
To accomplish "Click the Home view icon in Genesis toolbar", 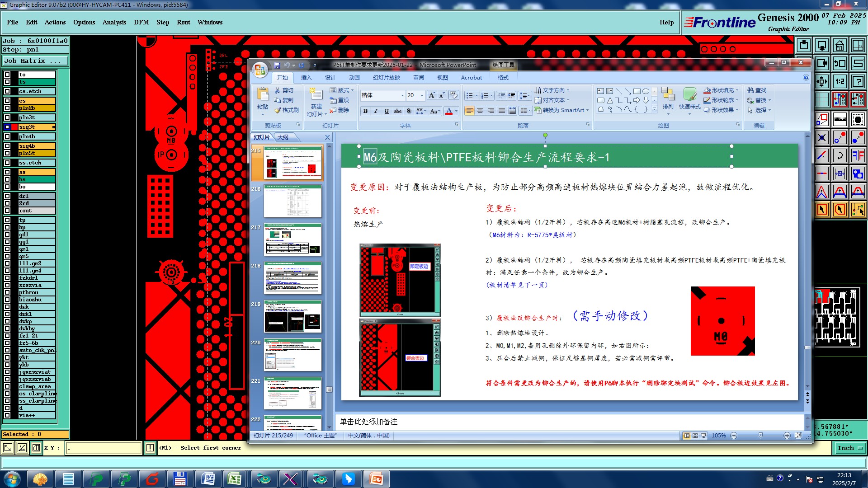I will point(840,45).
